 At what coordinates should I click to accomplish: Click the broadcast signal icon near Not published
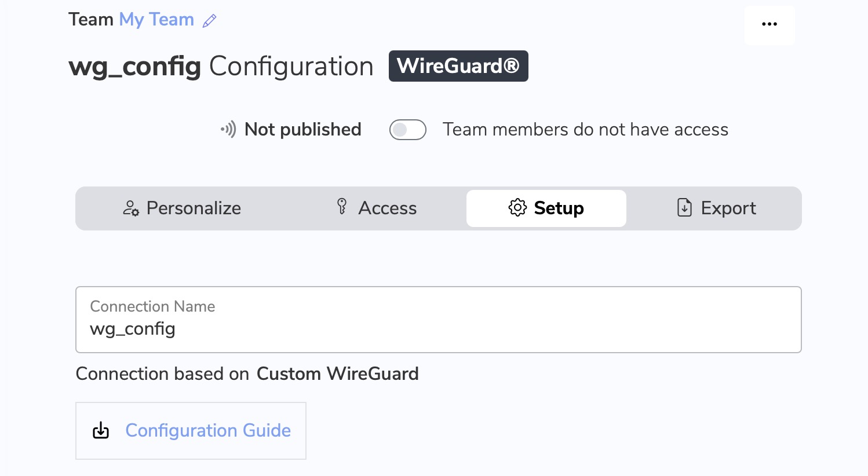[228, 129]
